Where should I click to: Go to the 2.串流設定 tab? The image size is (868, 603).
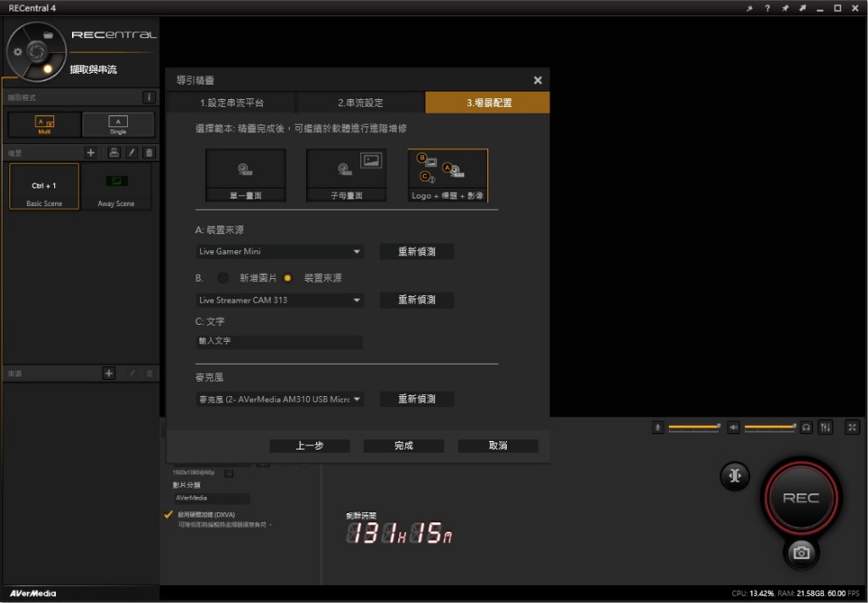pos(360,103)
